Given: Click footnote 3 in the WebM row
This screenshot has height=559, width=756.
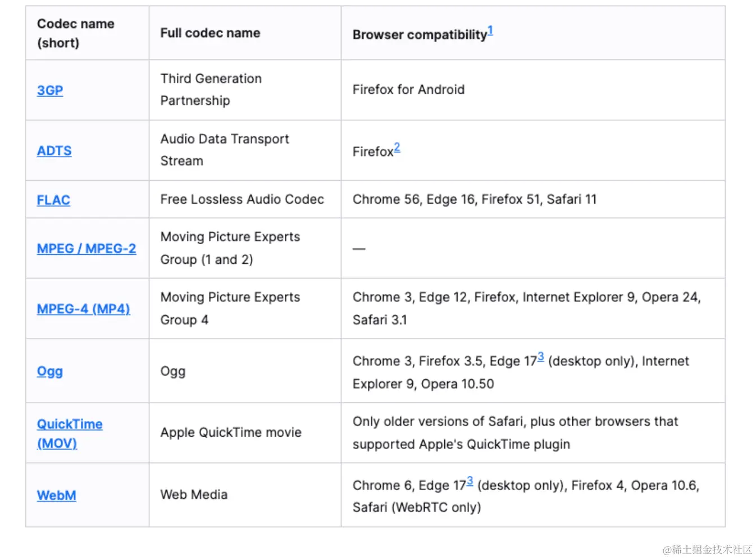Looking at the screenshot, I should click(470, 481).
